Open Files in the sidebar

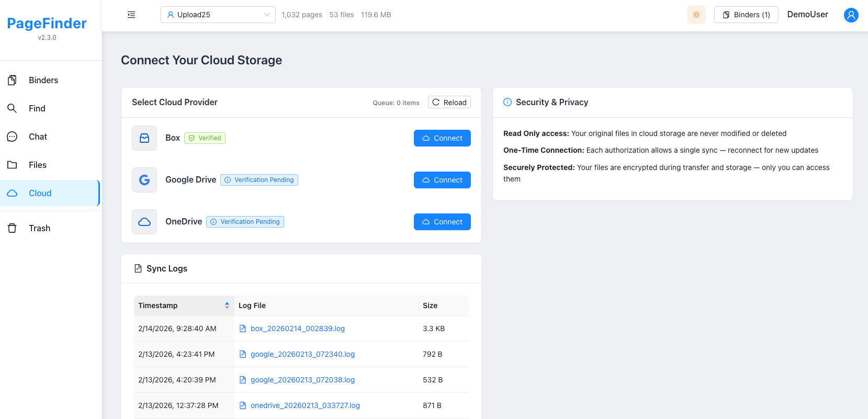50,165
